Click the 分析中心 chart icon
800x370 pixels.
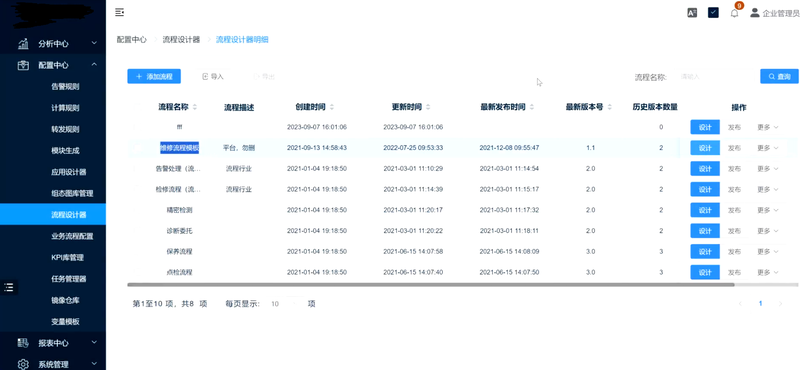23,44
